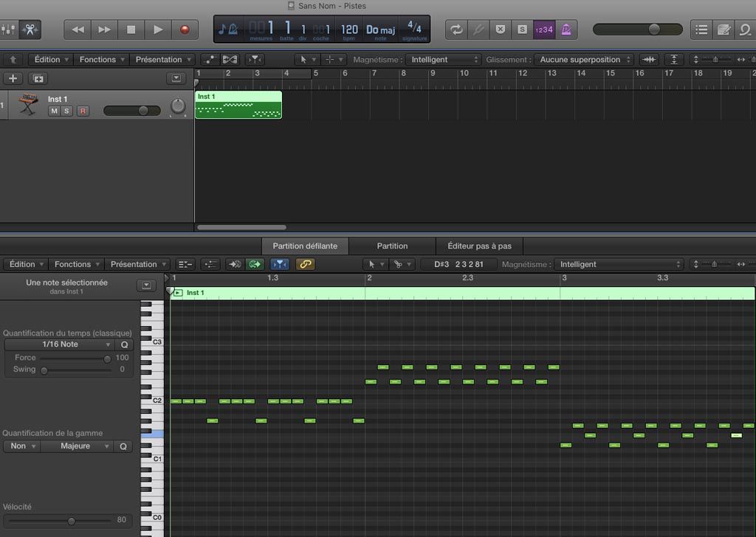
Task: Start recording with the red Record button
Action: coord(185,30)
